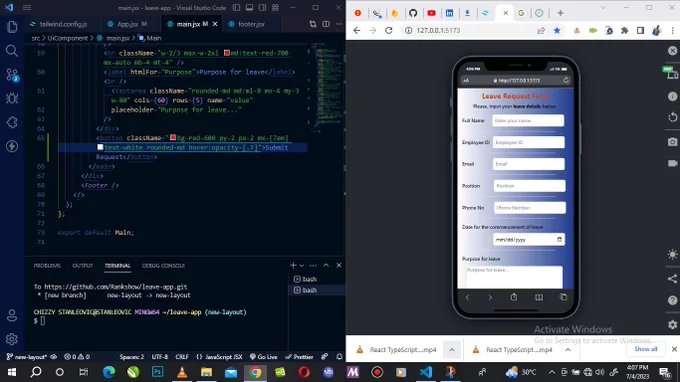
Task: Toggle primary sidebar layout icon in title bar
Action: (x=236, y=7)
